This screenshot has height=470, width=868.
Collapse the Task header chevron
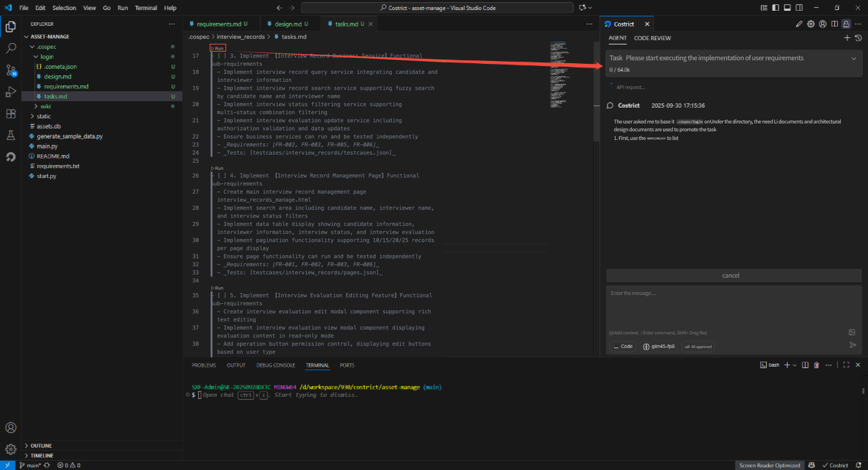pyautogui.click(x=854, y=58)
